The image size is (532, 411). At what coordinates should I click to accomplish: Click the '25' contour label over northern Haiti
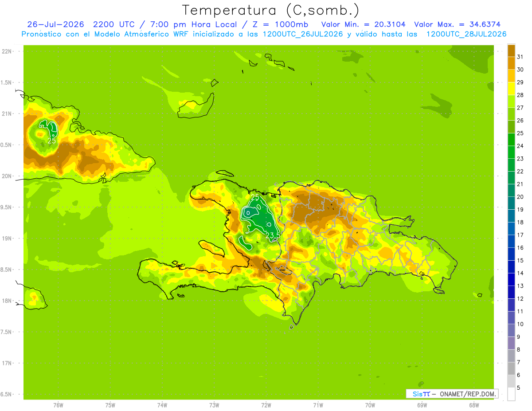255,197
